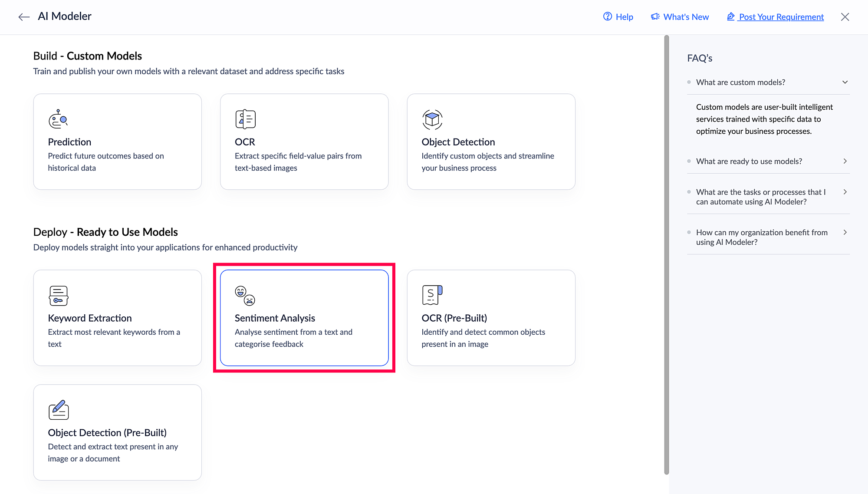868x494 pixels.
Task: Click the custom OCR document icon
Action: point(245,119)
